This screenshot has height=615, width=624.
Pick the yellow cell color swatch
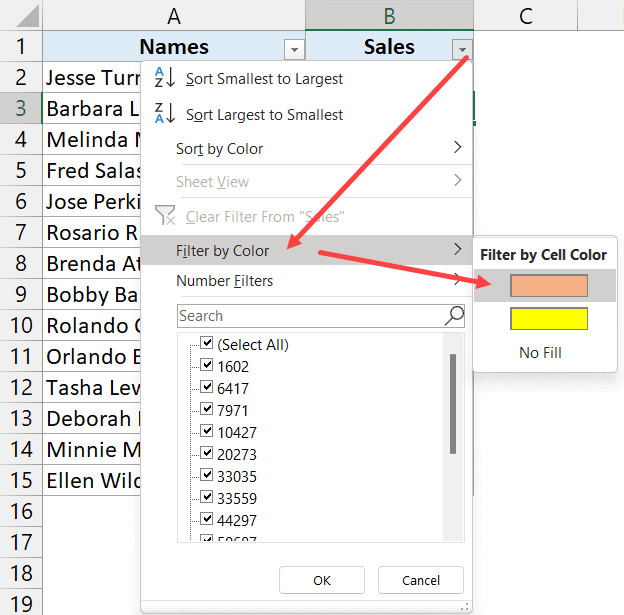click(x=548, y=319)
